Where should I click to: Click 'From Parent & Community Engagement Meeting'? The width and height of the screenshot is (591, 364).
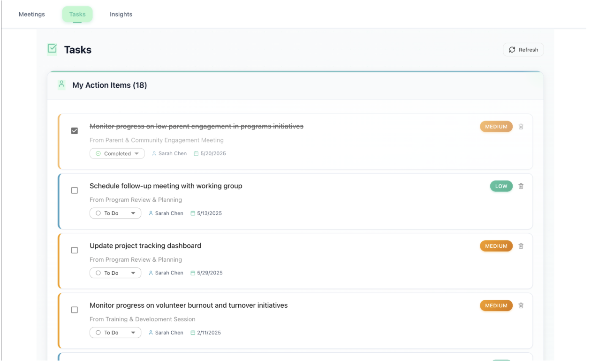coord(157,140)
